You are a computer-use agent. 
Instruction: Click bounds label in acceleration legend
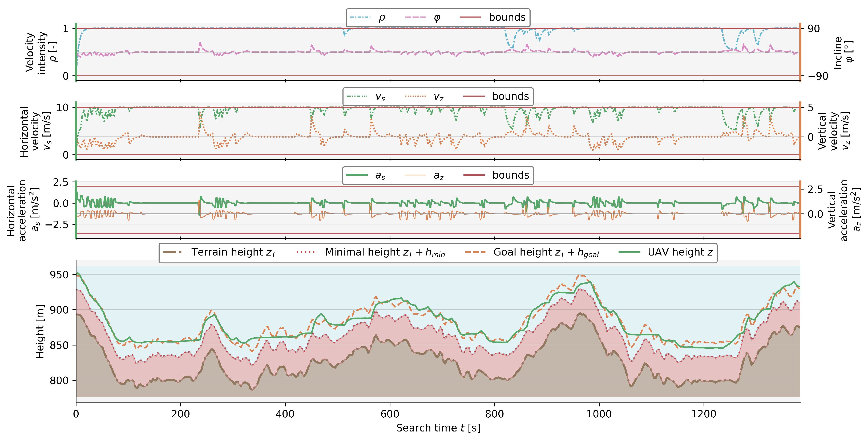[511, 175]
